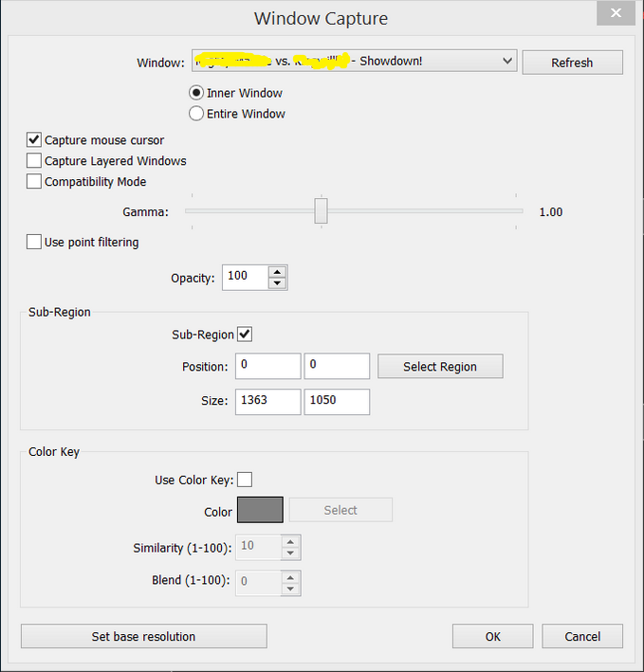The width and height of the screenshot is (644, 672).
Task: Increase Opacity with the up arrow
Action: click(x=277, y=272)
